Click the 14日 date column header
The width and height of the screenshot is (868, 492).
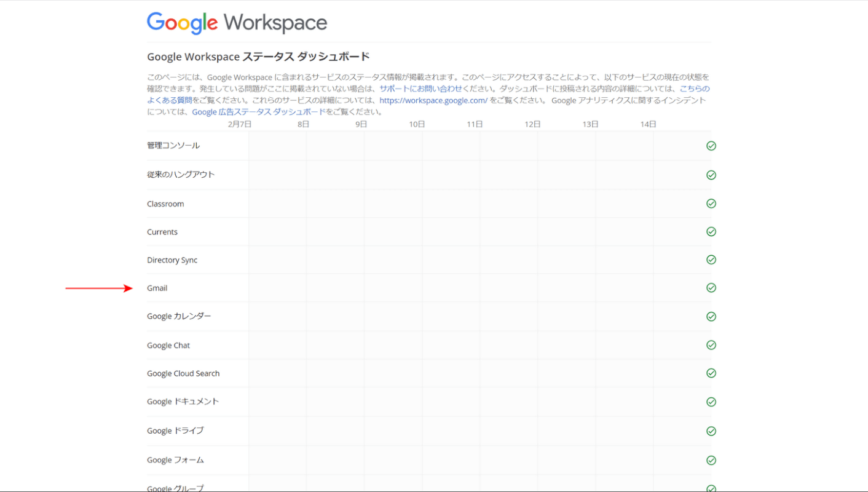(648, 124)
